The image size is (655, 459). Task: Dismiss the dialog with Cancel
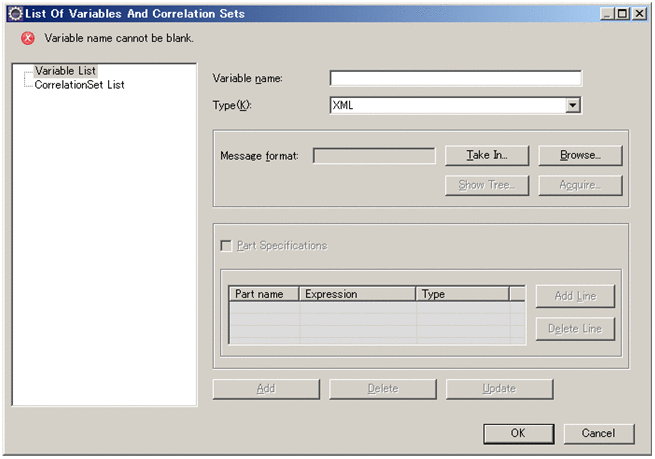coord(599,434)
